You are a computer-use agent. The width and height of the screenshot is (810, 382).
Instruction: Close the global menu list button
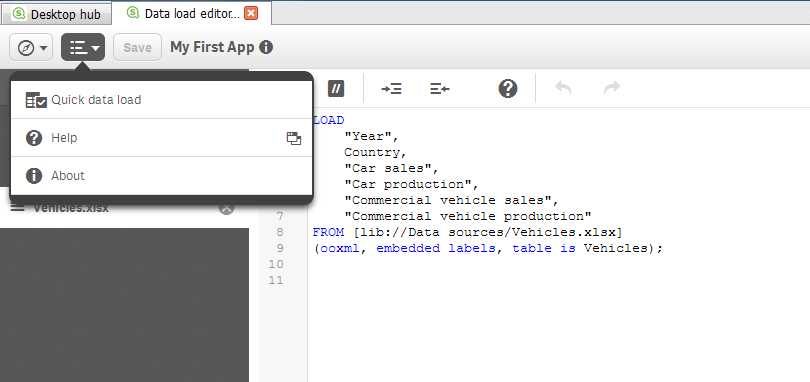tap(83, 48)
